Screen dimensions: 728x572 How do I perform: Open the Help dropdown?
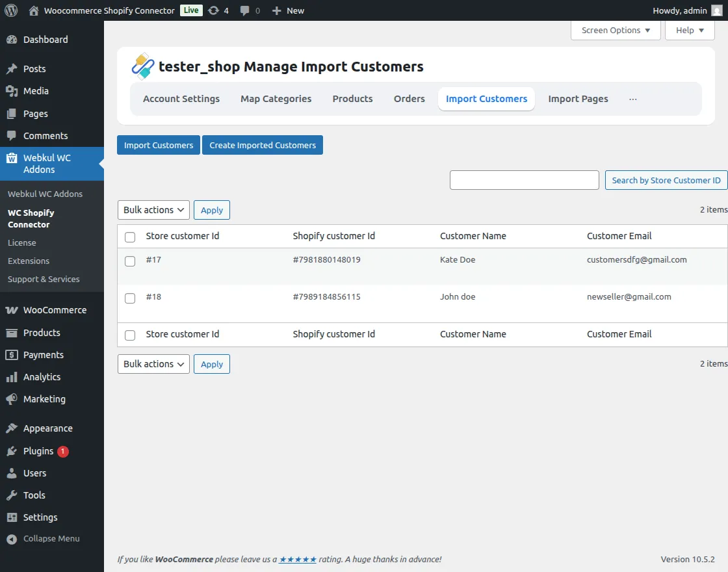click(x=689, y=30)
